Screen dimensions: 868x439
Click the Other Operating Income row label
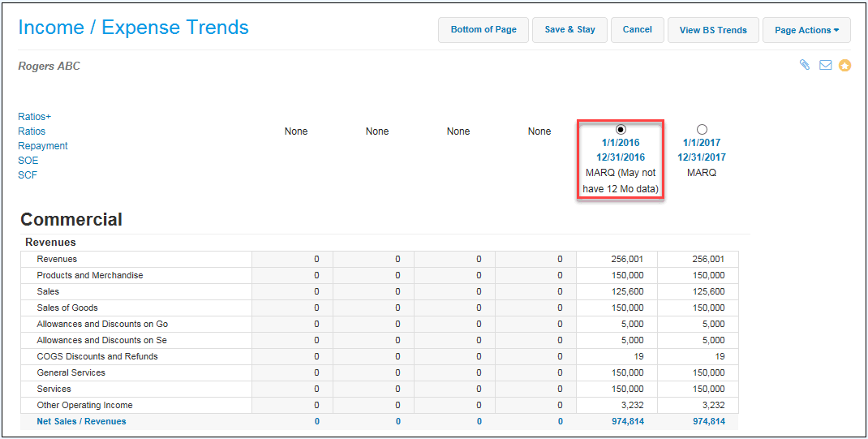click(84, 405)
